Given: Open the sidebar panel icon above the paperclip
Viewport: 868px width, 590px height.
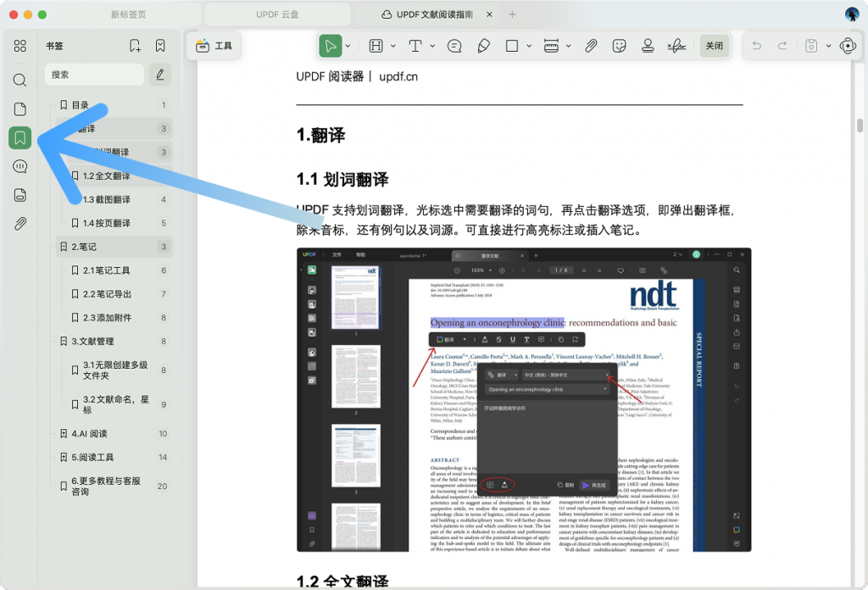Looking at the screenshot, I should (x=20, y=195).
